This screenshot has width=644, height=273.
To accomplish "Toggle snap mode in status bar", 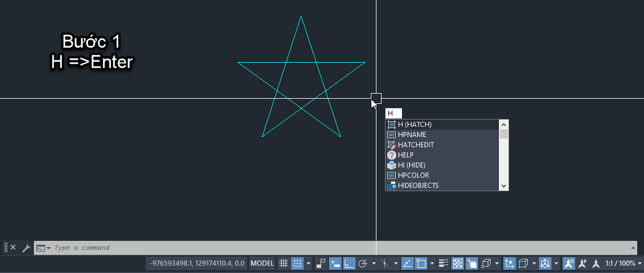I will 297,263.
